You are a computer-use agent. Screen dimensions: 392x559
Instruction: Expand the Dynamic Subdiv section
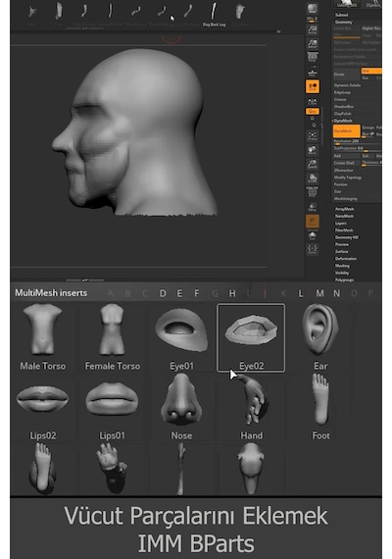pos(347,85)
